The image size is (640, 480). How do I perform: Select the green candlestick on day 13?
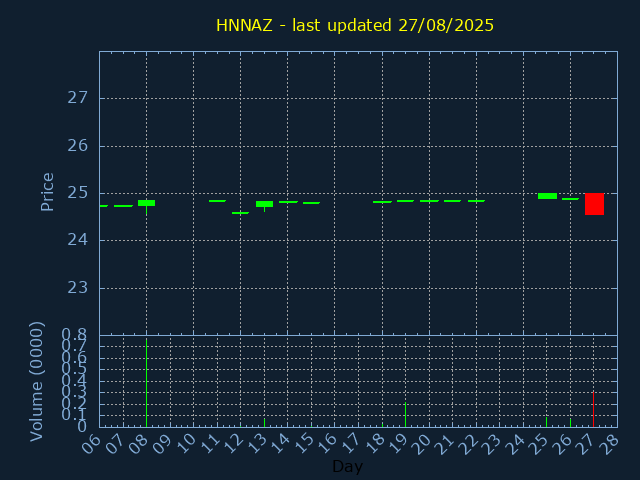coord(264,204)
